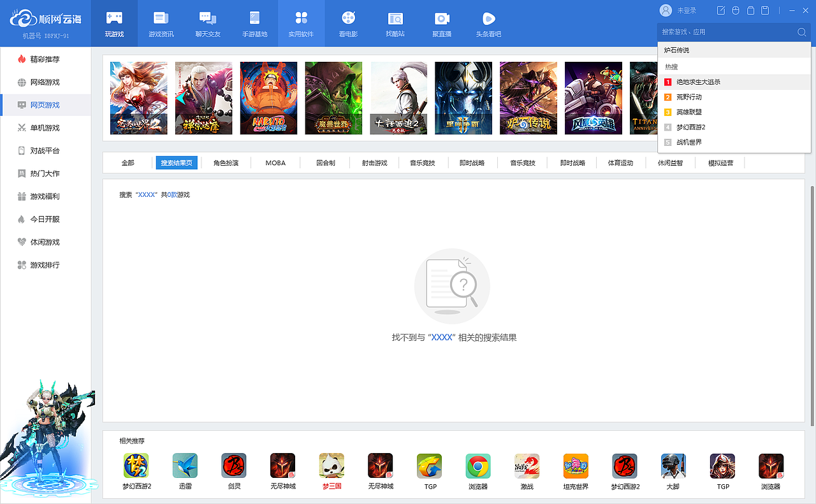This screenshot has height=504, width=816.
Task: Open the 实用软件 utilities section
Action: (302, 24)
